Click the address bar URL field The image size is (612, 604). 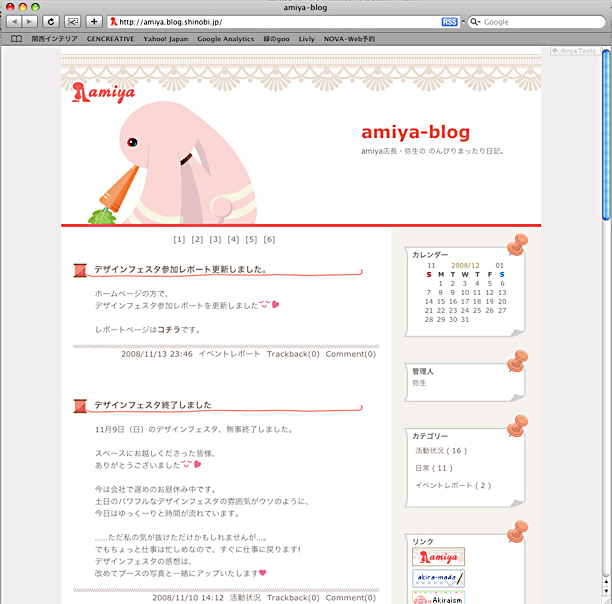pyautogui.click(x=283, y=22)
